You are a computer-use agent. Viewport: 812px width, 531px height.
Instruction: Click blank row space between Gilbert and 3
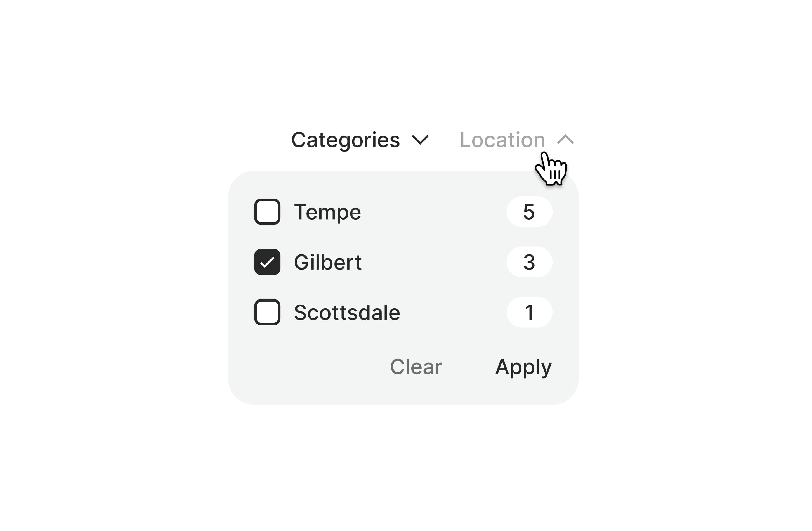433,262
